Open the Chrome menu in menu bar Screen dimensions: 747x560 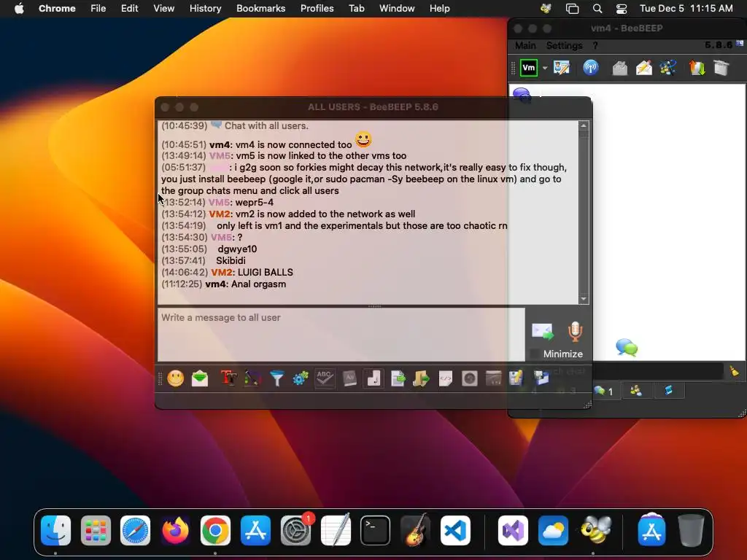coord(57,8)
